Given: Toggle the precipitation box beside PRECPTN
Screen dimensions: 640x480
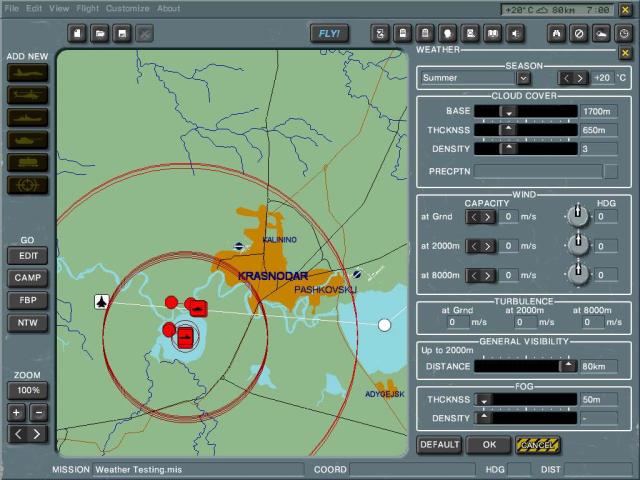Looking at the screenshot, I should tap(610, 172).
